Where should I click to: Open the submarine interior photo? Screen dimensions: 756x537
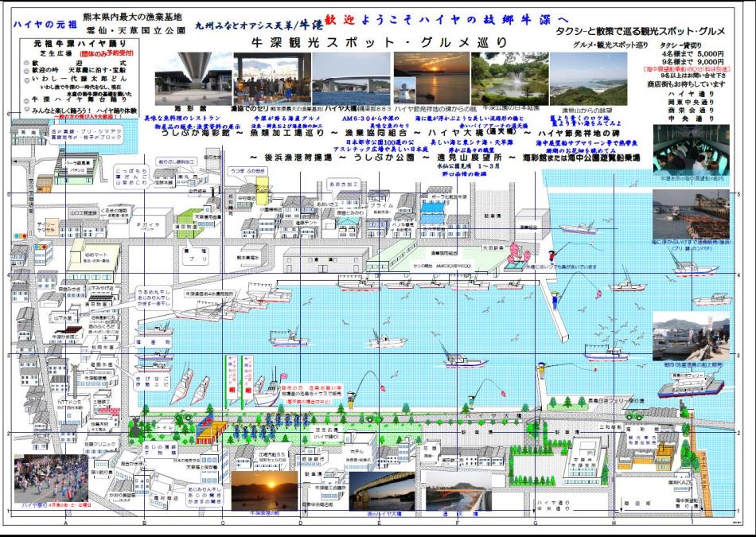[691, 150]
